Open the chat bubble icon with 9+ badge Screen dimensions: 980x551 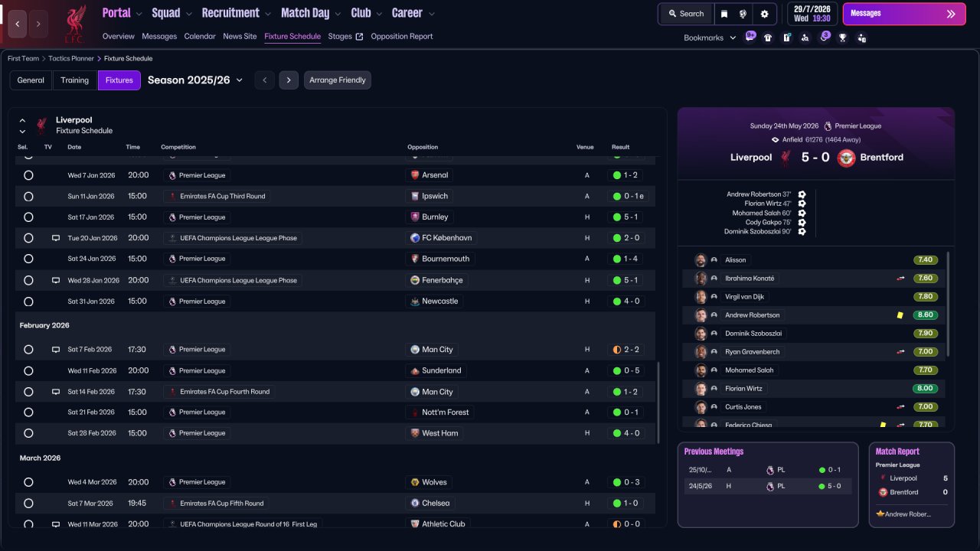750,37
